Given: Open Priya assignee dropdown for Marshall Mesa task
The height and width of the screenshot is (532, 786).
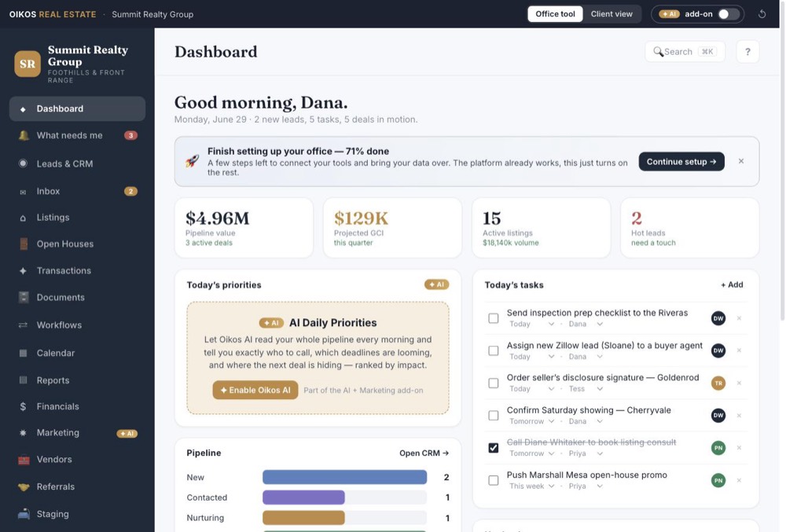Looking at the screenshot, I should click(586, 486).
